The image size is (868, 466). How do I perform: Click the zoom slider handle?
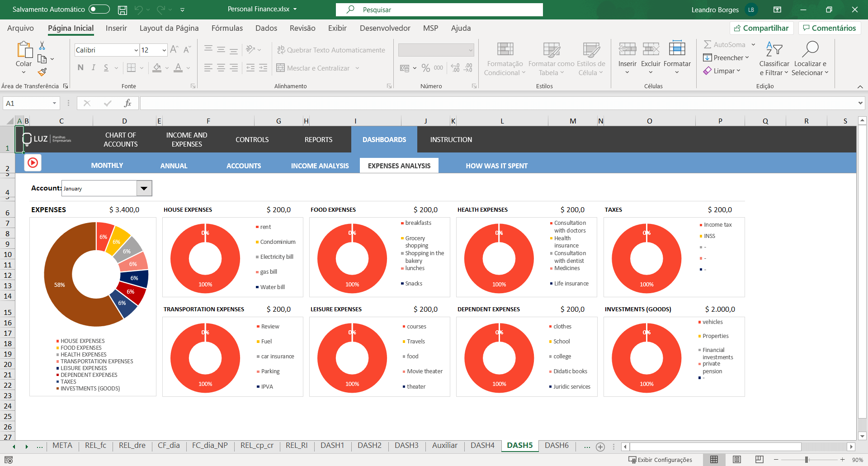pyautogui.click(x=806, y=459)
